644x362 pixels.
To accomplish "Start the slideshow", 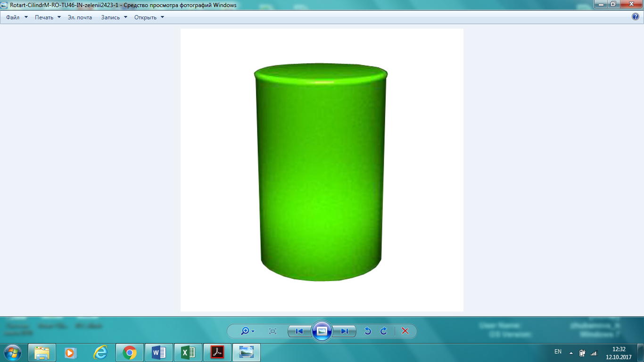I will (x=322, y=331).
